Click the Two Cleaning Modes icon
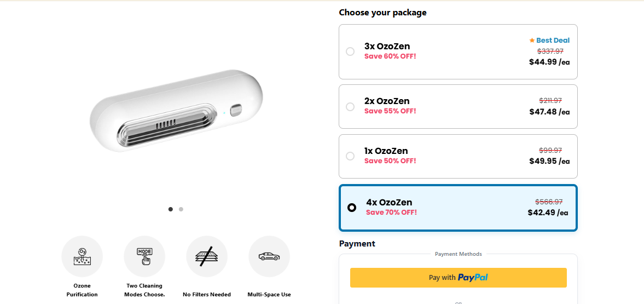644x304 pixels. pos(144,256)
